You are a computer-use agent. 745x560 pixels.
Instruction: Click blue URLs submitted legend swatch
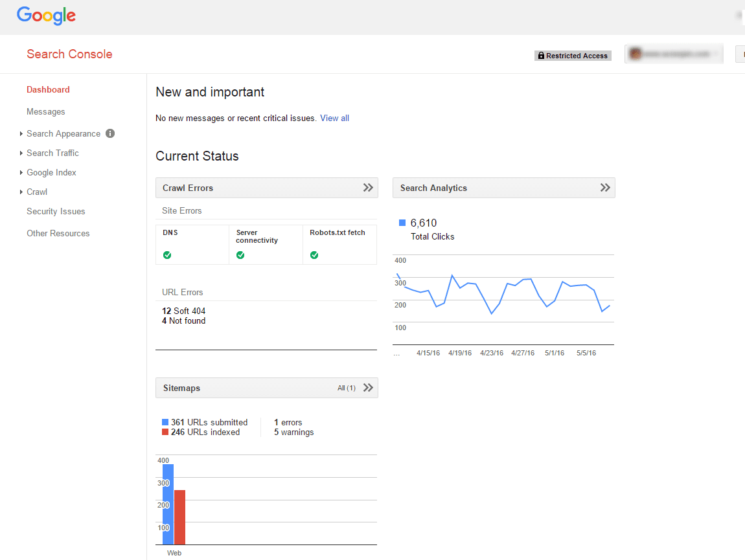[x=165, y=422]
